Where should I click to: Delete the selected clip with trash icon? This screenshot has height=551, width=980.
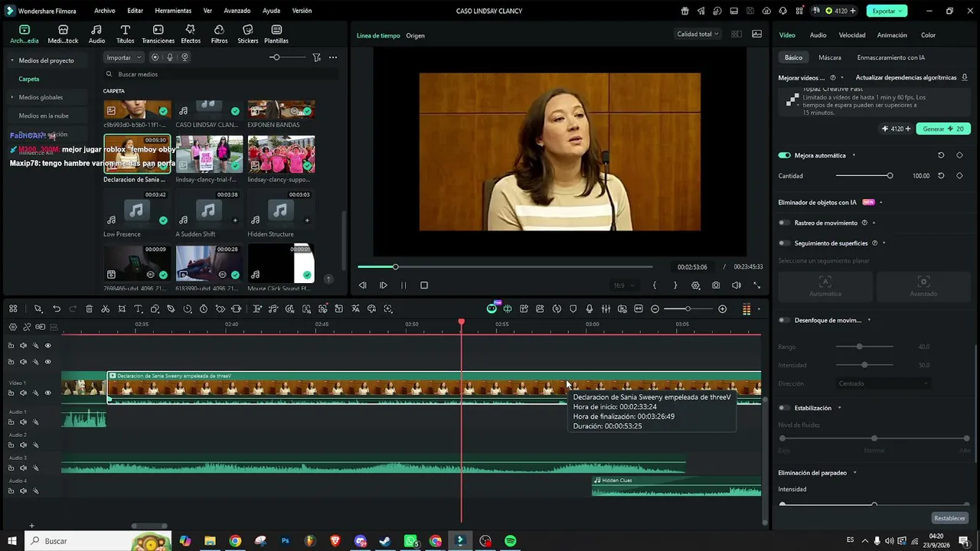[89, 308]
